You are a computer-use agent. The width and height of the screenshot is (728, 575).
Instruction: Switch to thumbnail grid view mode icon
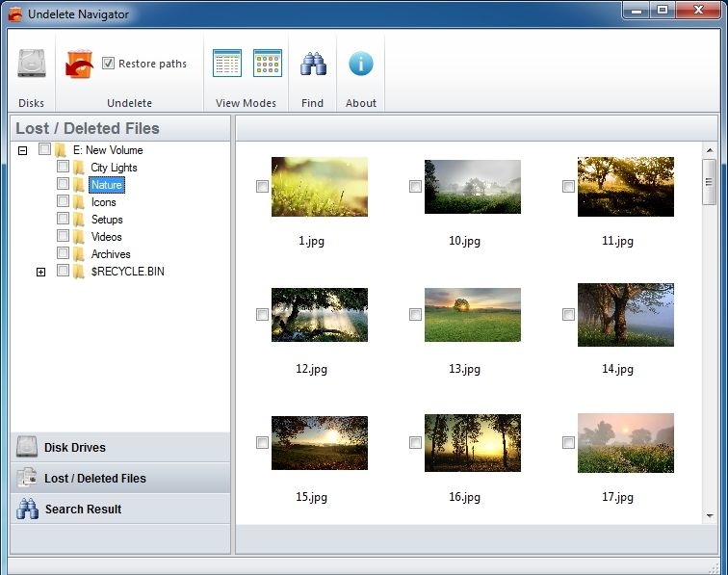tap(268, 64)
